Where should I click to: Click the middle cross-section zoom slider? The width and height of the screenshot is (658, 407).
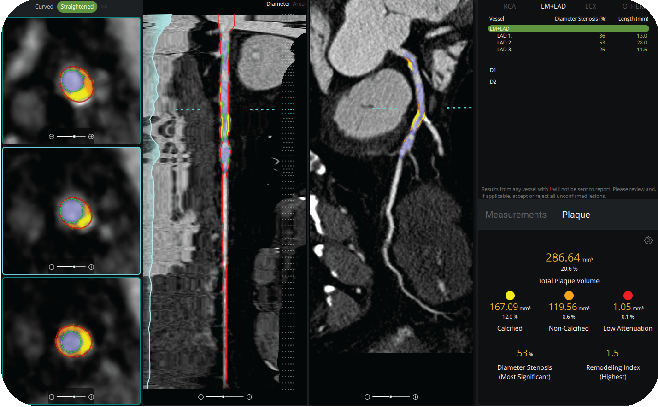(71, 266)
